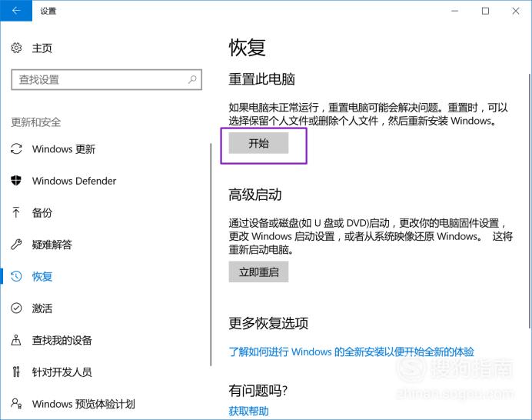Click the 针对开发人员 tools icon
The width and height of the screenshot is (532, 420).
click(x=16, y=372)
